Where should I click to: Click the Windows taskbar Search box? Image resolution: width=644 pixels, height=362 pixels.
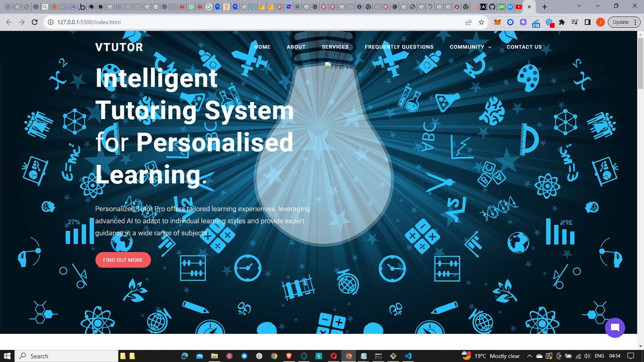(66, 356)
